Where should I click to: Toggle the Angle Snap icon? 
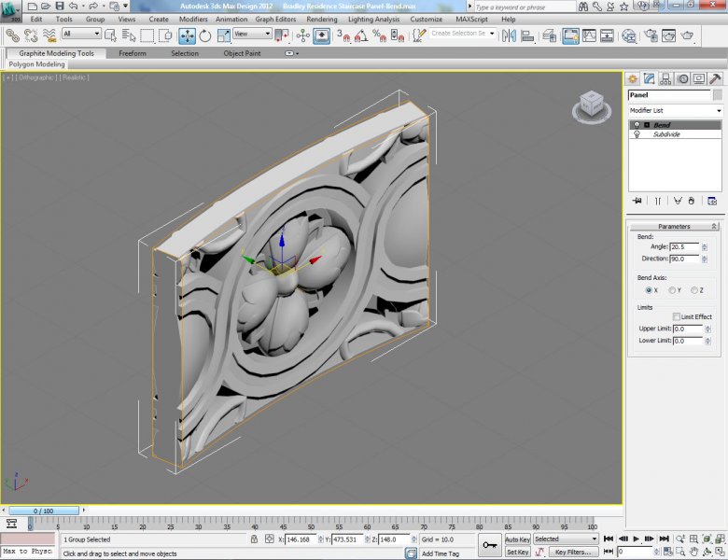pos(361,35)
